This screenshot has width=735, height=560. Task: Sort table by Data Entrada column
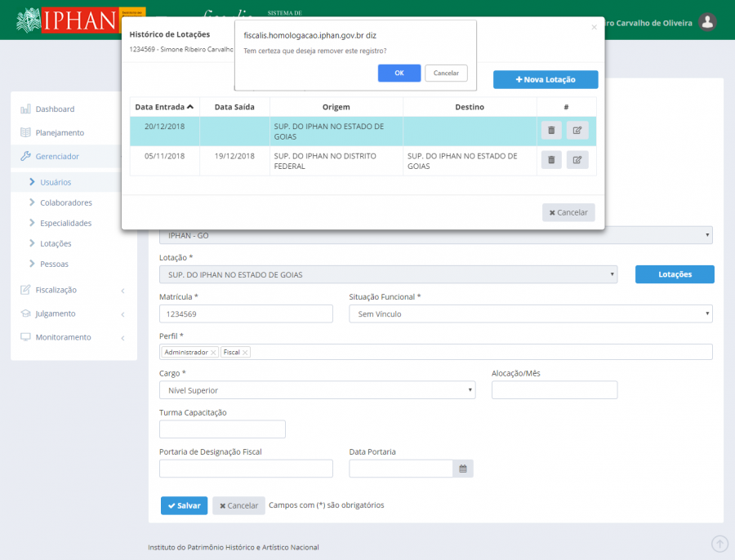tap(164, 107)
